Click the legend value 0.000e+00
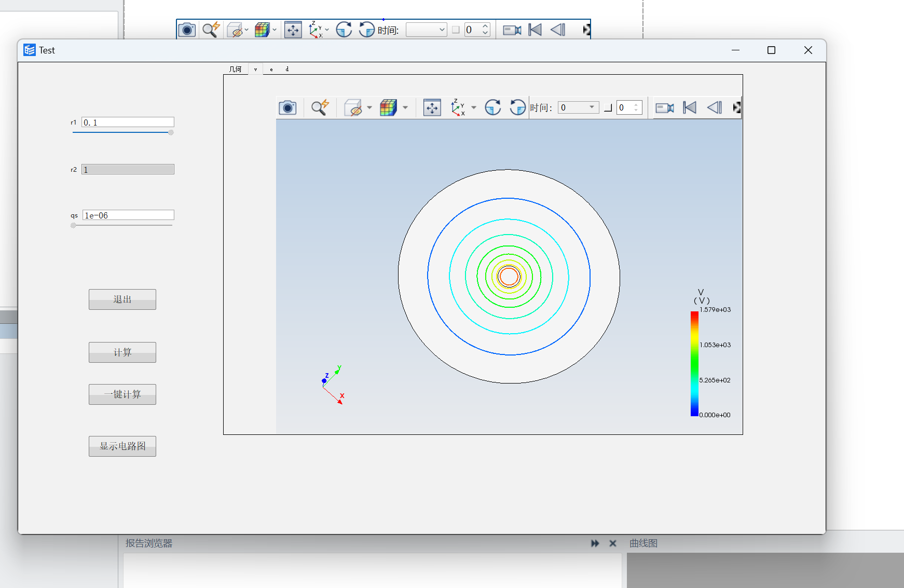Screen dimensions: 904x588 [715, 415]
